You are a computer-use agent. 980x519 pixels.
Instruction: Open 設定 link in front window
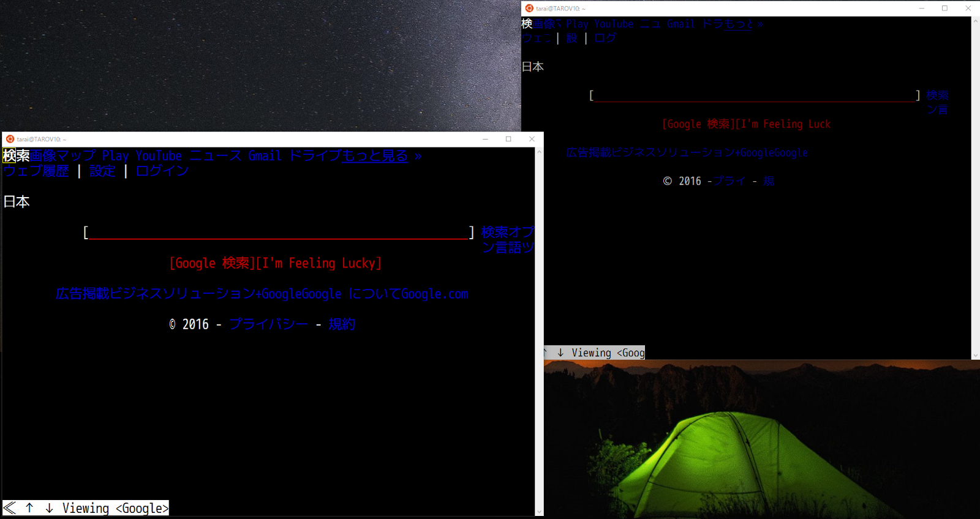102,171
